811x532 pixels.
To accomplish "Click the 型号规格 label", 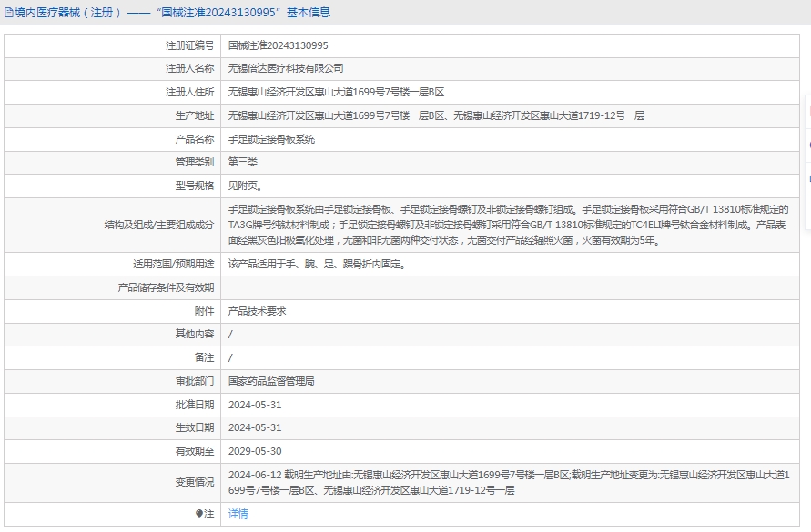I will [x=195, y=186].
